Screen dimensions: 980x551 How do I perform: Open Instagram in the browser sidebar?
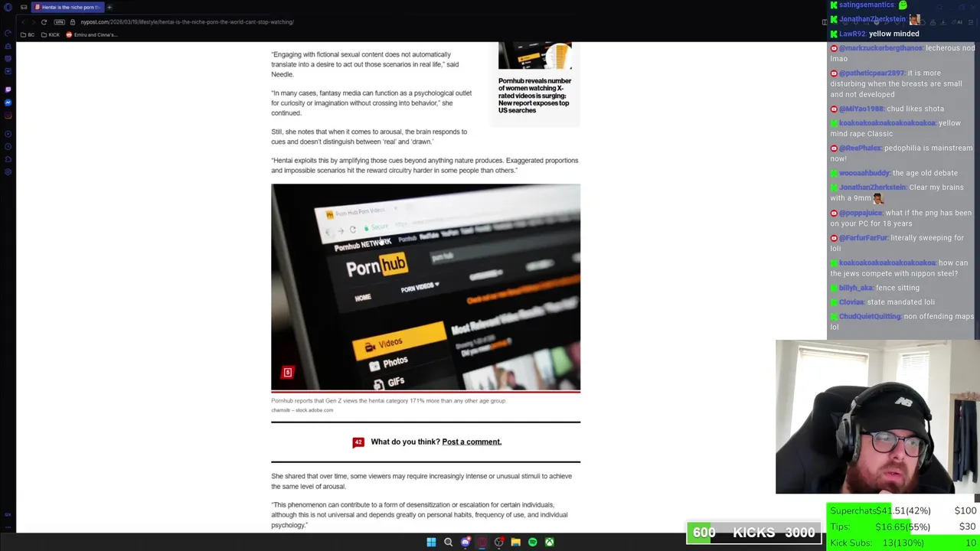(x=8, y=116)
